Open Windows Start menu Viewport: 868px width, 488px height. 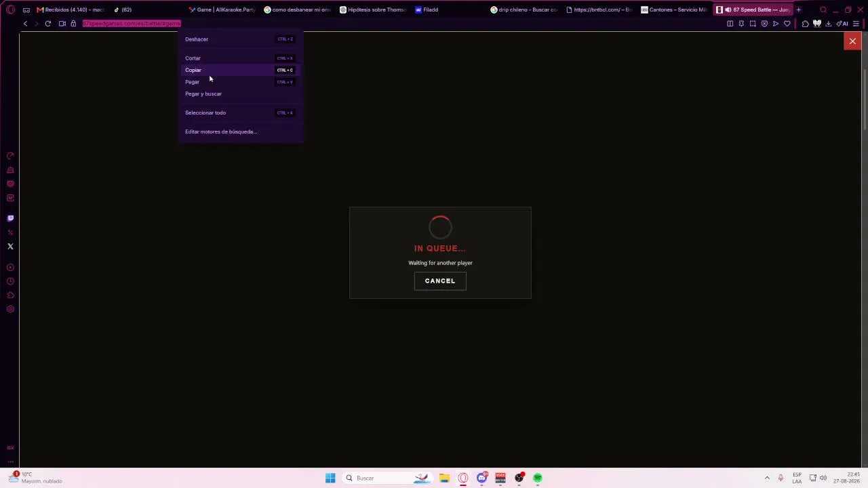[330, 478]
